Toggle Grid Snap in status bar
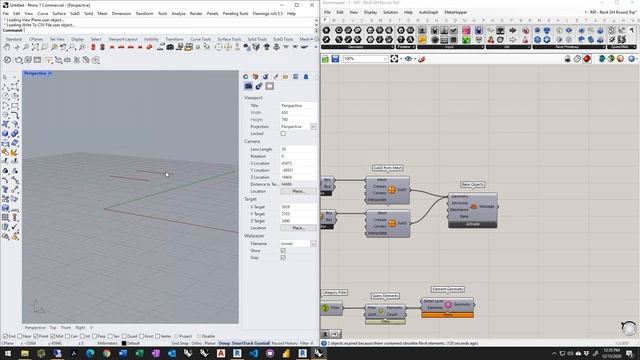This screenshot has width=640, height=360. 180,343
